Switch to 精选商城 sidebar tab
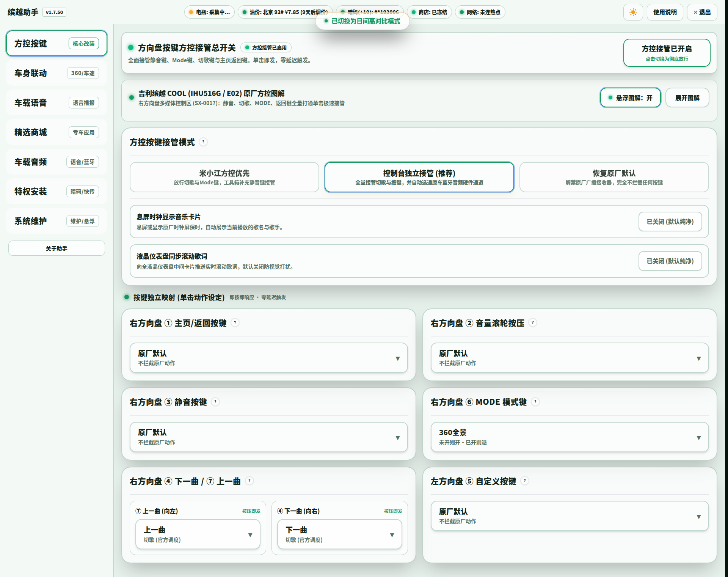The height and width of the screenshot is (577, 728). coord(56,132)
